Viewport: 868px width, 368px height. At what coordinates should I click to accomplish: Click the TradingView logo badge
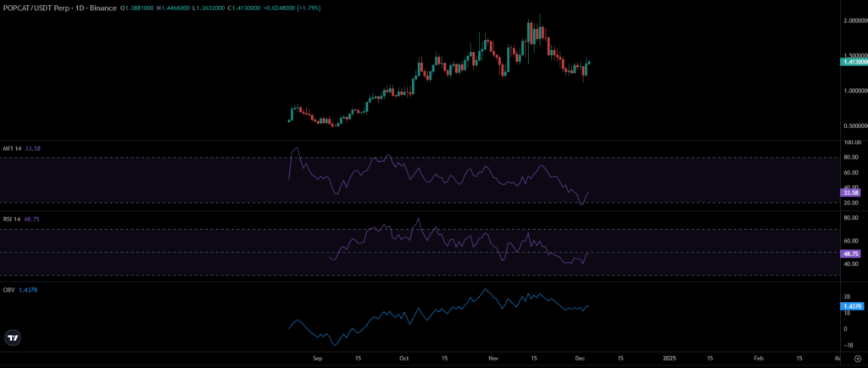coord(13,337)
